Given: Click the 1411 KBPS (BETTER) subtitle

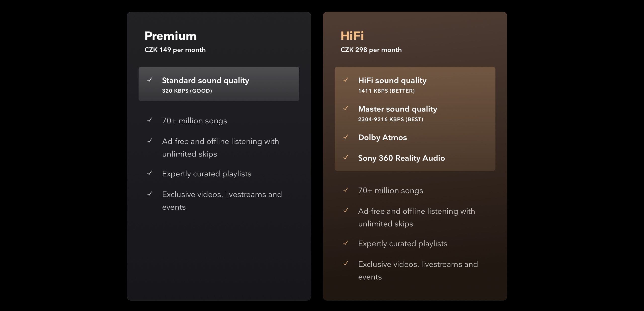Looking at the screenshot, I should 386,91.
